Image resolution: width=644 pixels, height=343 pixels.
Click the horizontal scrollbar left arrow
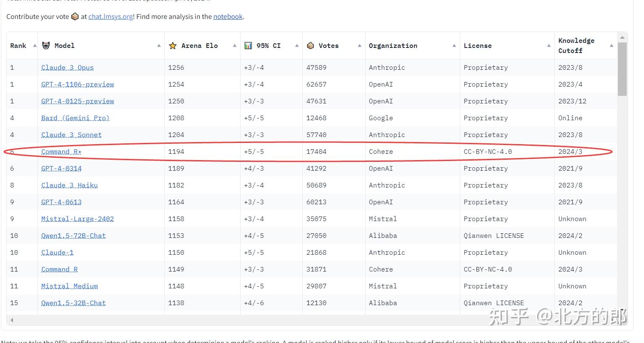click(x=12, y=320)
